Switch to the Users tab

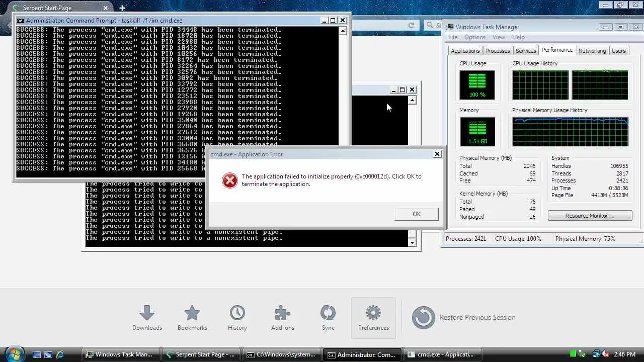(x=618, y=51)
